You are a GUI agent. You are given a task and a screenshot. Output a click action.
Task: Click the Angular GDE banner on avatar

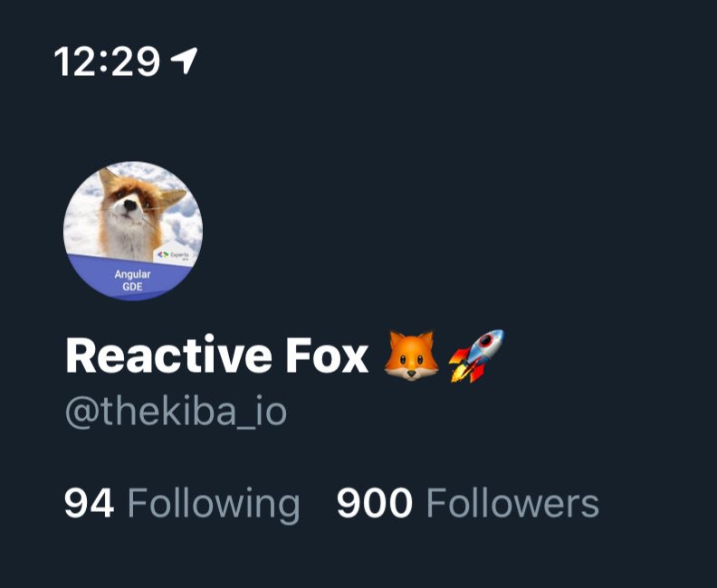(x=132, y=280)
